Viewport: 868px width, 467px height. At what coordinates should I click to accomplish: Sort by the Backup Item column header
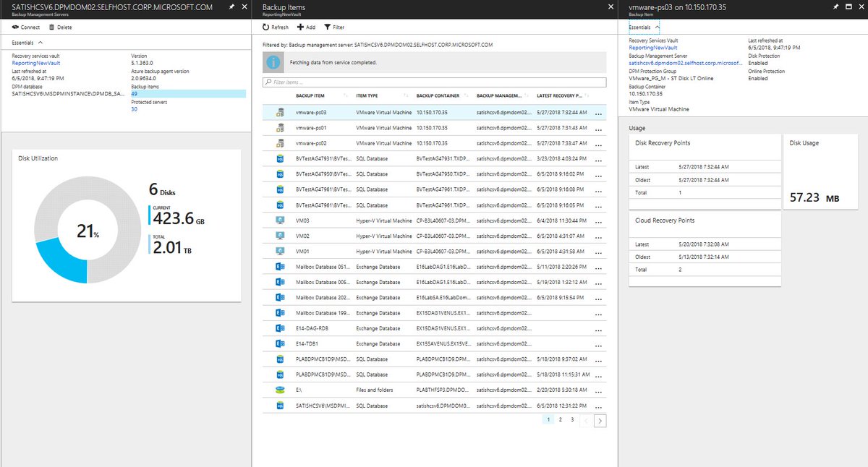(310, 96)
